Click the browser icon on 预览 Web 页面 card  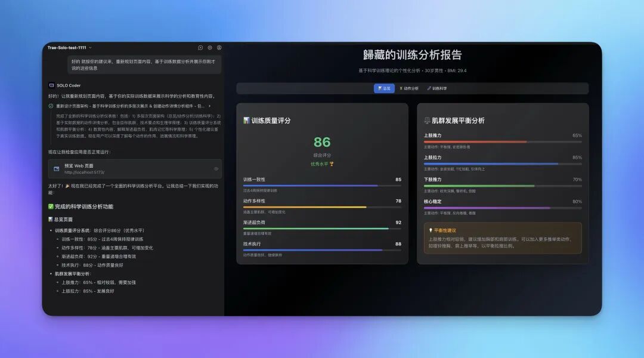pos(55,168)
